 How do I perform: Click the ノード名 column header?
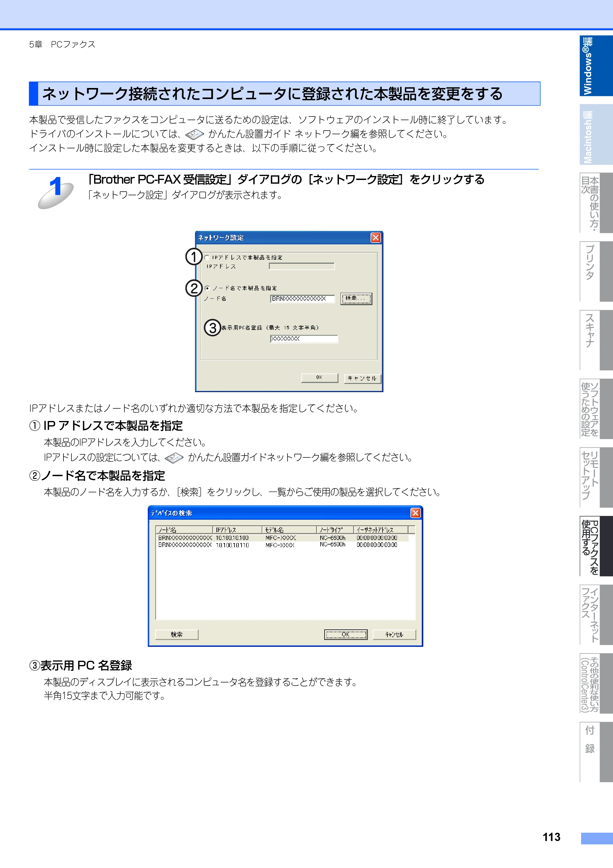click(x=184, y=530)
